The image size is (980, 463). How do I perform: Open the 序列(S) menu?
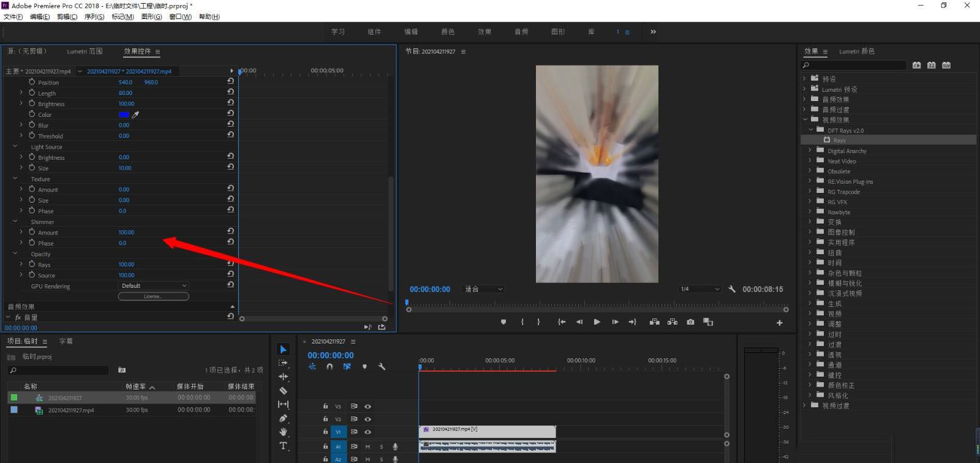point(94,17)
